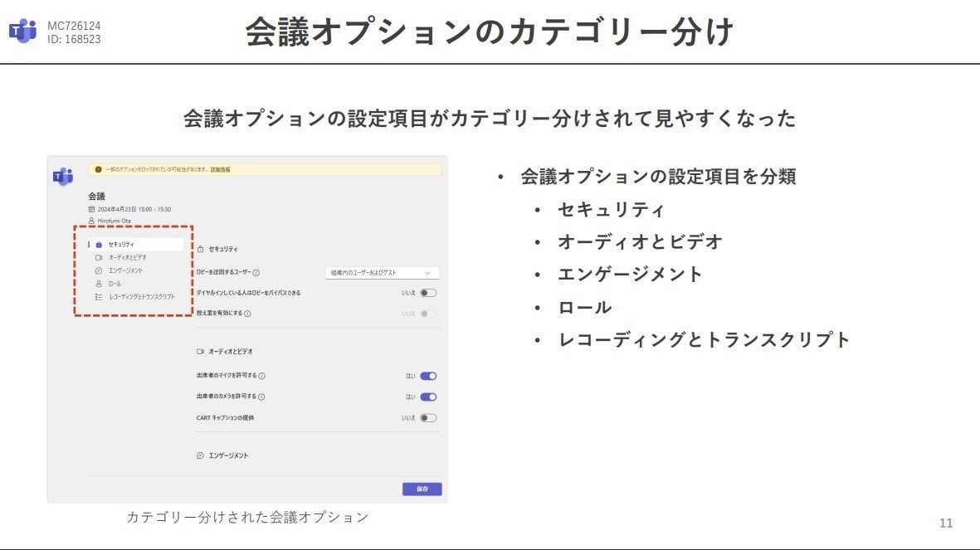980x550 pixels.
Task: Toggle the dial-in lobby bypass switch
Action: 428,293
